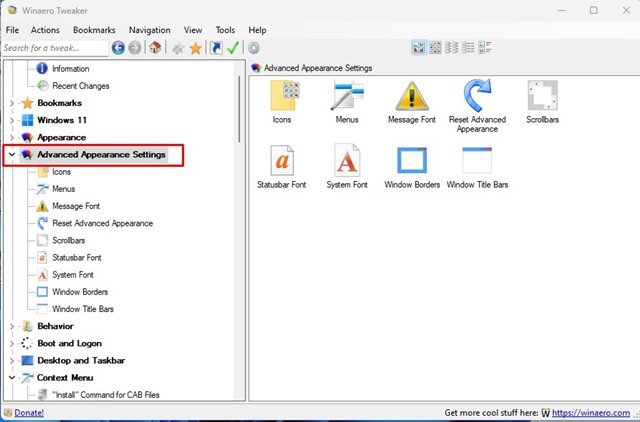
Task: Select the fifth view mode icon in toolbar
Action: pyautogui.click(x=485, y=48)
